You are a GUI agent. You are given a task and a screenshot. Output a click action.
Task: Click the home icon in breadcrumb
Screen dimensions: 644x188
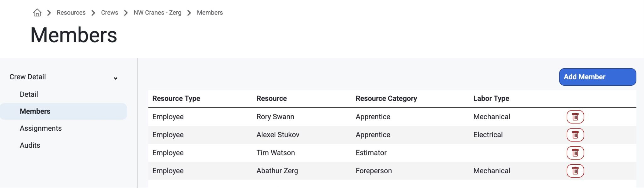(37, 13)
